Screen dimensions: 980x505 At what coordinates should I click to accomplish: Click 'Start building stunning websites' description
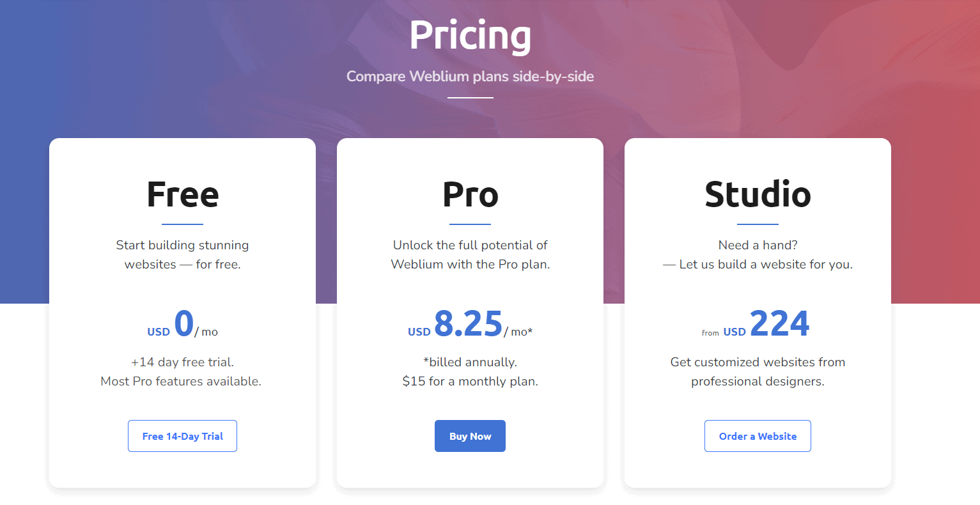[183, 254]
